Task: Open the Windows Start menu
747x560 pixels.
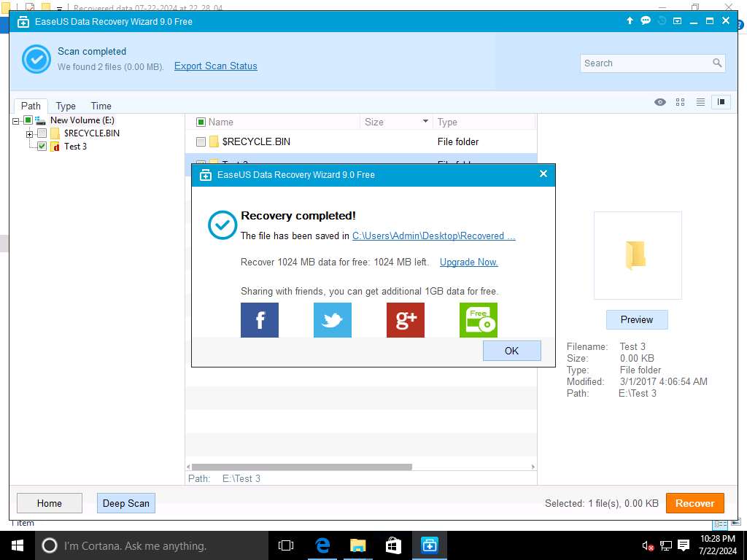Action: tap(18, 545)
